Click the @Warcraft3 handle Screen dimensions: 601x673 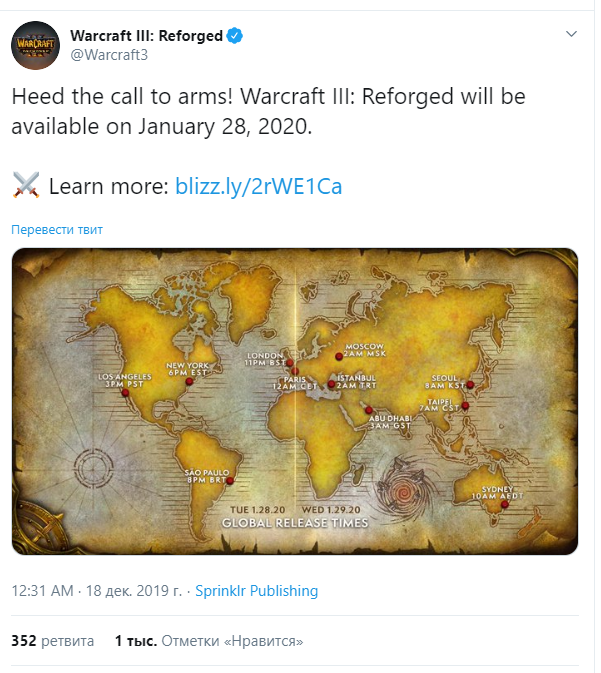point(109,55)
